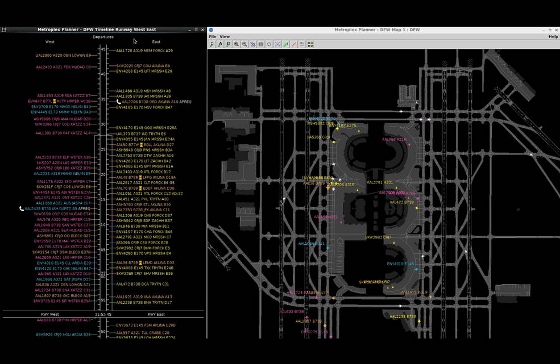
Task: Open the Help menu
Action: (x=553, y=36)
